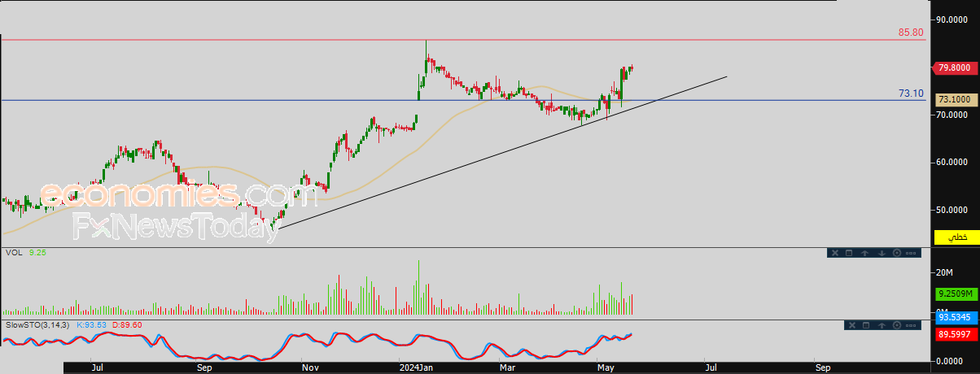The image size is (980, 374).
Task: Maximize the SlowSTO indicator pane
Action: pyautogui.click(x=866, y=325)
